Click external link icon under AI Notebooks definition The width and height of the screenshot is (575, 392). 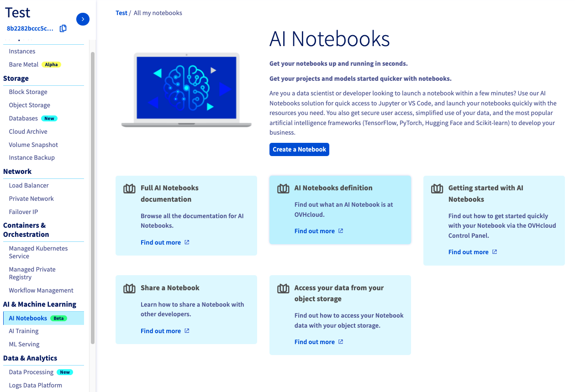coord(341,231)
